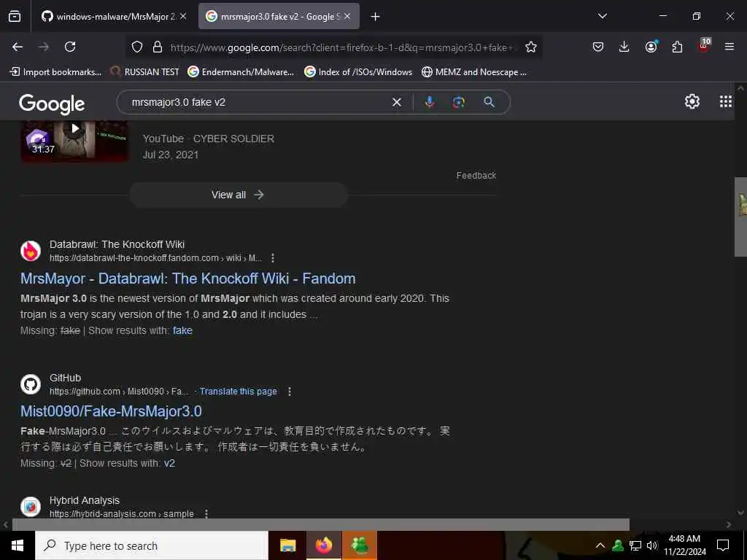Go back to previous page
747x560 pixels.
pyautogui.click(x=18, y=47)
